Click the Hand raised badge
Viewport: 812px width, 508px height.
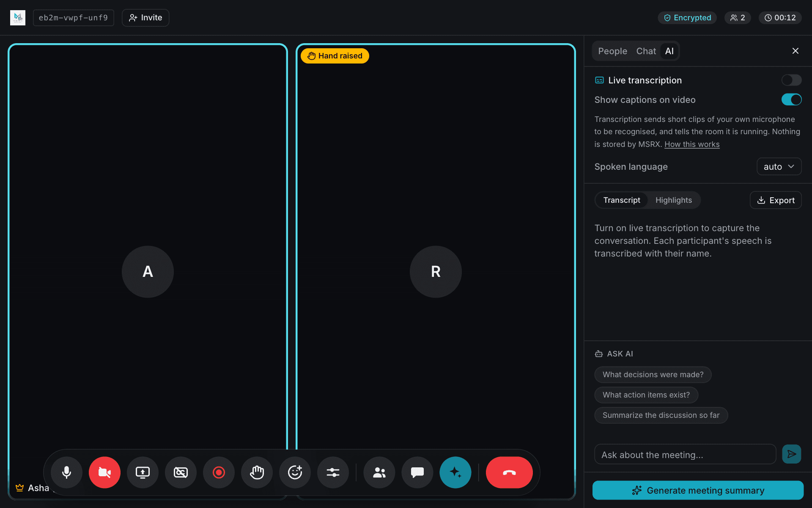tap(335, 56)
